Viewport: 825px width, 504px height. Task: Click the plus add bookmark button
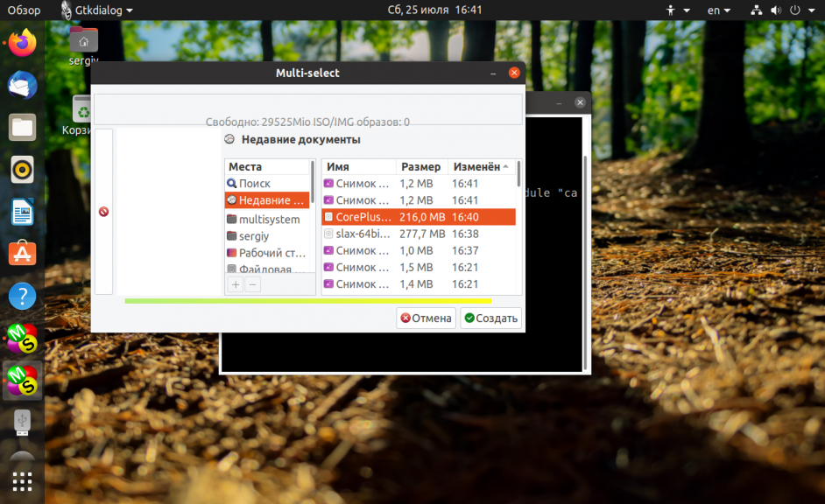[236, 284]
